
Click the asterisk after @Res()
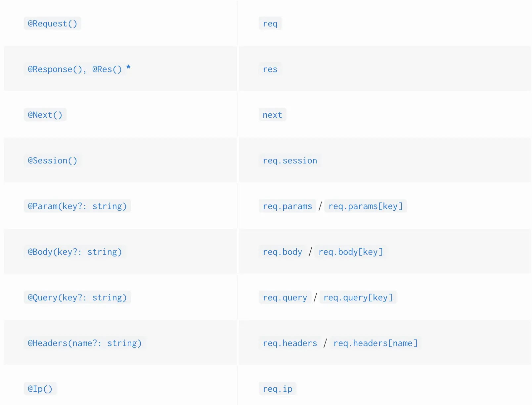coord(129,67)
